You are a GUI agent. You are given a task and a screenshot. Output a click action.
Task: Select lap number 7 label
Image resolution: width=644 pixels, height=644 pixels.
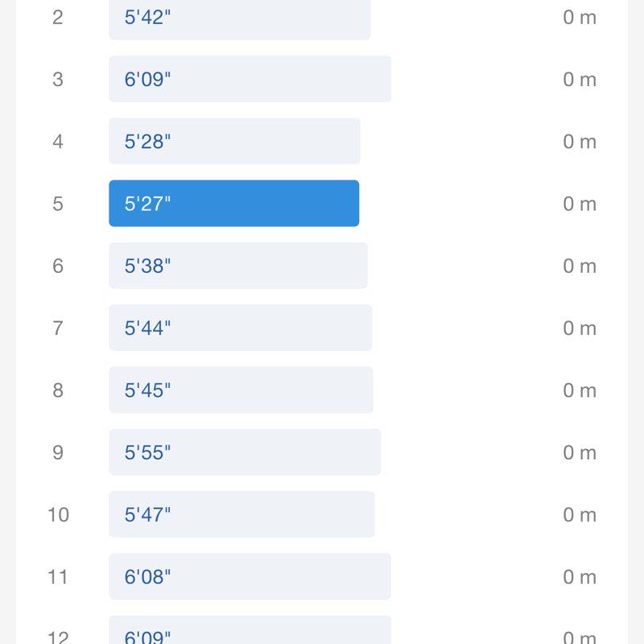click(x=58, y=328)
